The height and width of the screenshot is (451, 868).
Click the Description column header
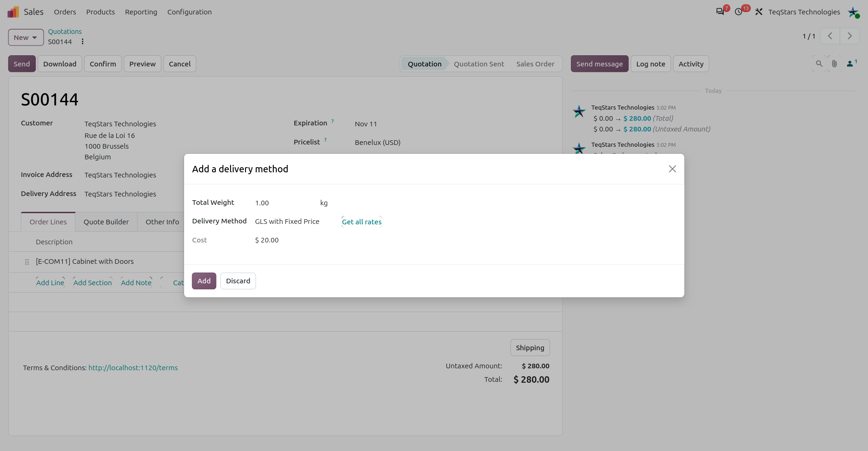click(54, 242)
